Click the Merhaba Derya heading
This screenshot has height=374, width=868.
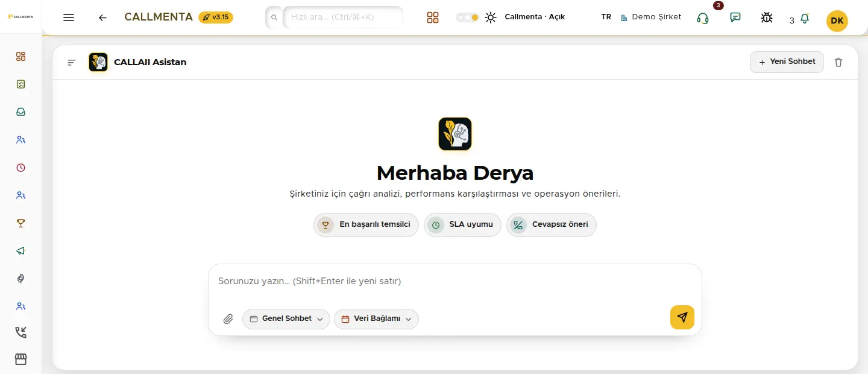click(455, 173)
